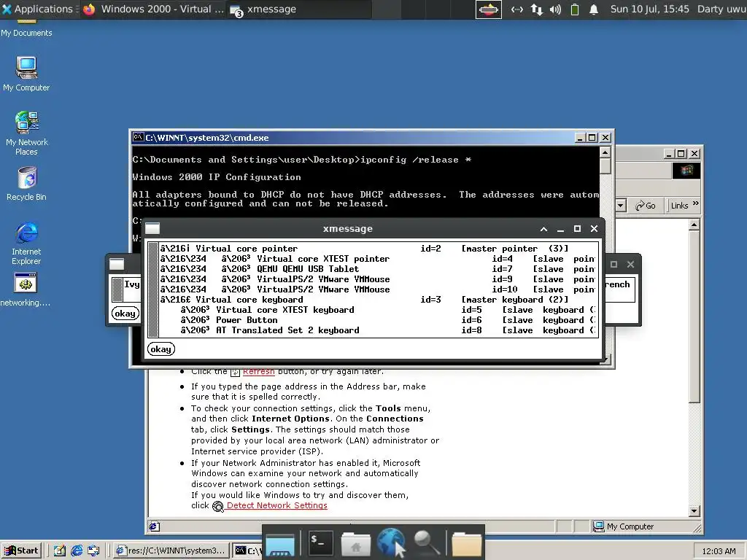The height and width of the screenshot is (560, 747).
Task: Click the Ivy xmessage window menu icon
Action: [117, 264]
